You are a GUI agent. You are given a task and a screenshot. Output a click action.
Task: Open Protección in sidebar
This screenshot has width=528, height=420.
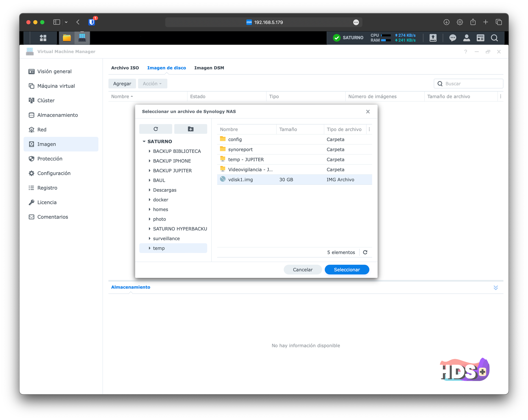tap(61, 159)
